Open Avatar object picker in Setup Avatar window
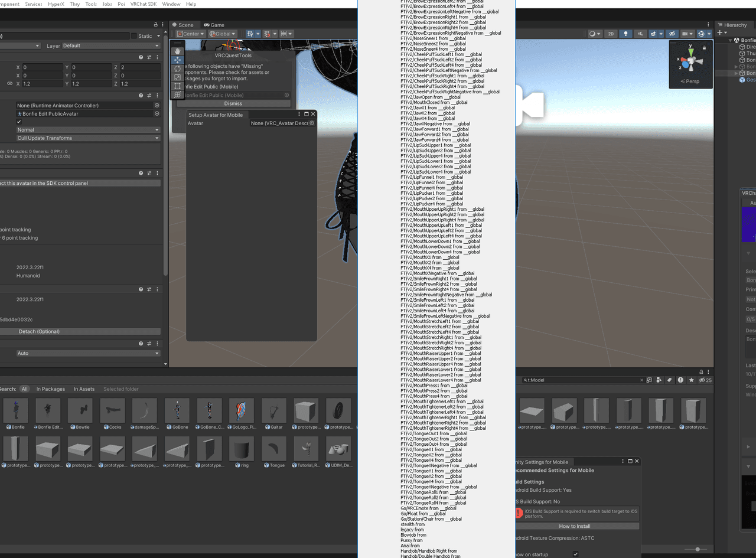This screenshot has width=756, height=558. (312, 123)
